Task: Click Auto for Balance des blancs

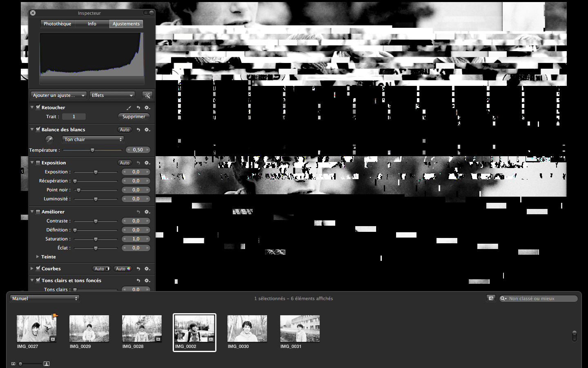Action: (x=125, y=130)
